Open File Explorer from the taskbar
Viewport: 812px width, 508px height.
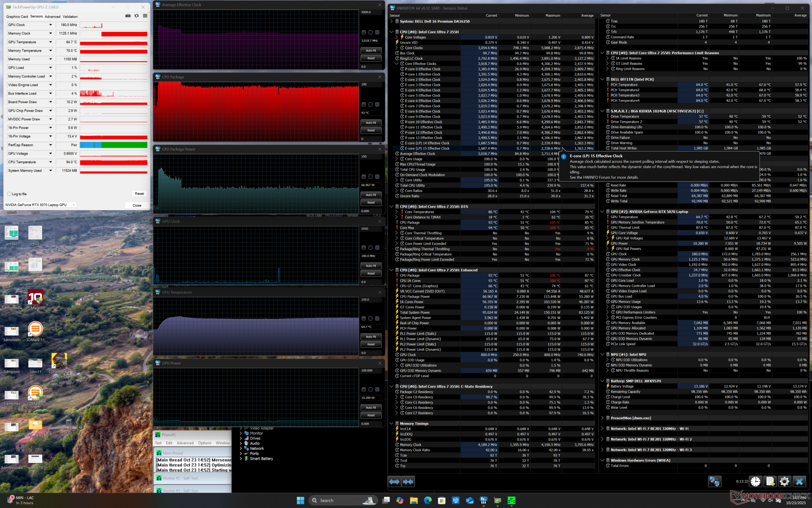point(414,500)
